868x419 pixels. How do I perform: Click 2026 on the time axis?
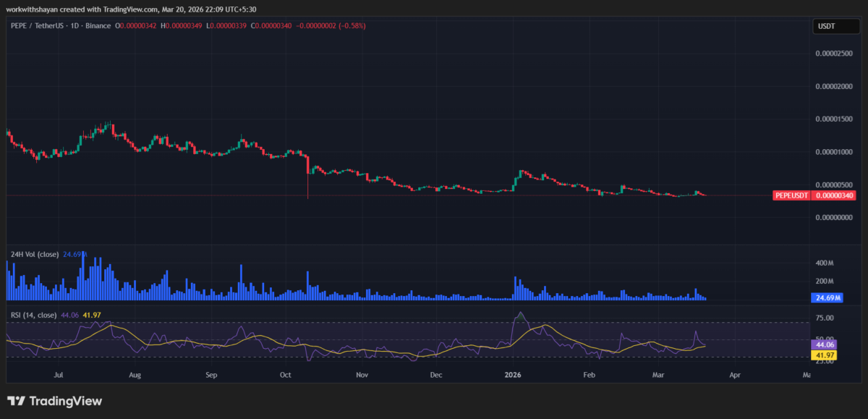[513, 375]
